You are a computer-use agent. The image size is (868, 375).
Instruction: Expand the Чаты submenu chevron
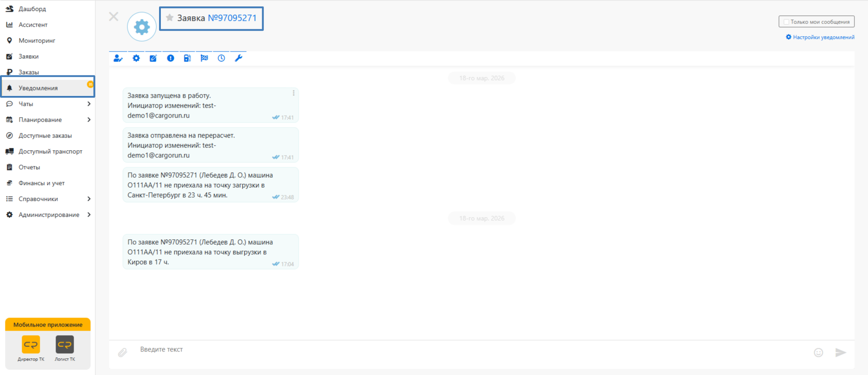89,104
